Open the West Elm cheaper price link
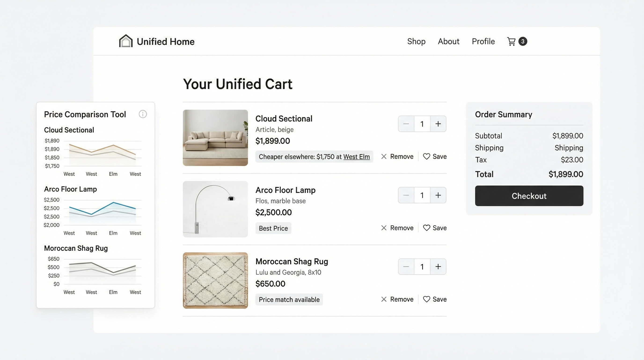 (x=356, y=157)
